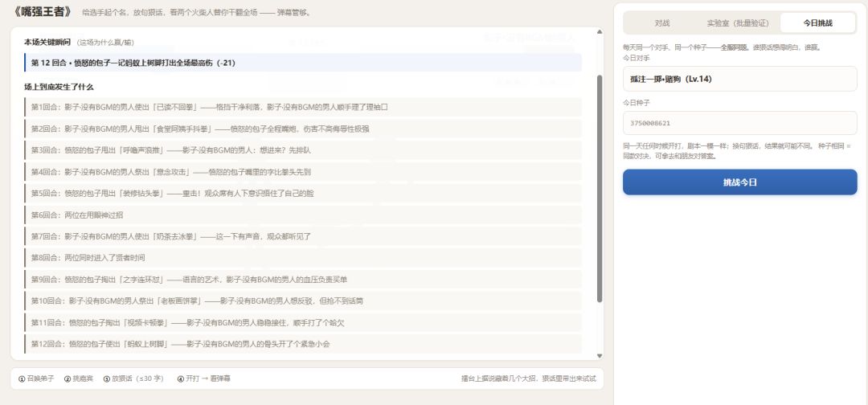868x405 pixels.
Task: Click the 第2回合 食堂阿姨手抖拳 log row
Action: [x=303, y=129]
